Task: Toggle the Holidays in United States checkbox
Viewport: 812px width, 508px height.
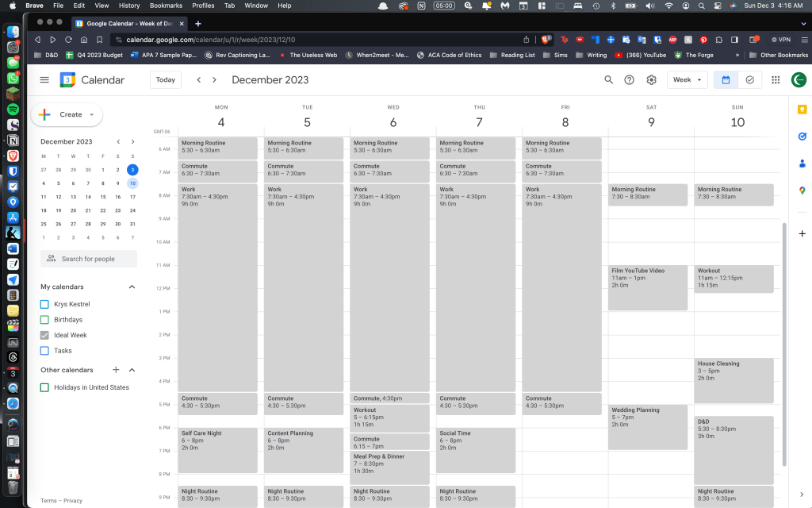Action: (x=45, y=387)
